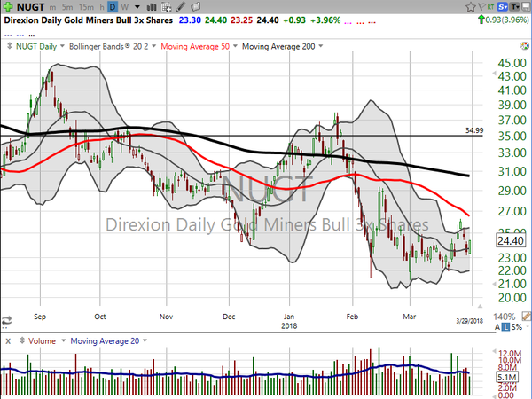532x399 pixels.
Task: Open Moving Average 50 dropdown arrow
Action: [x=235, y=46]
